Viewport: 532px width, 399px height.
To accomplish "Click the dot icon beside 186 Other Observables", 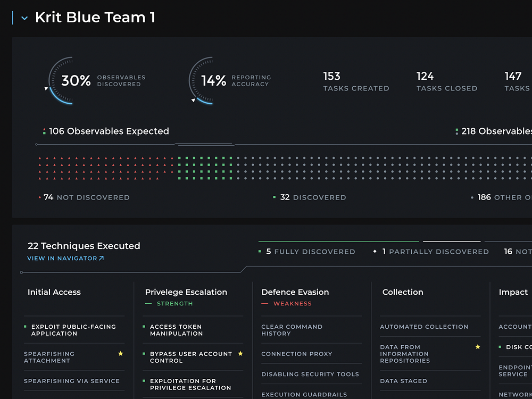I will tap(471, 197).
